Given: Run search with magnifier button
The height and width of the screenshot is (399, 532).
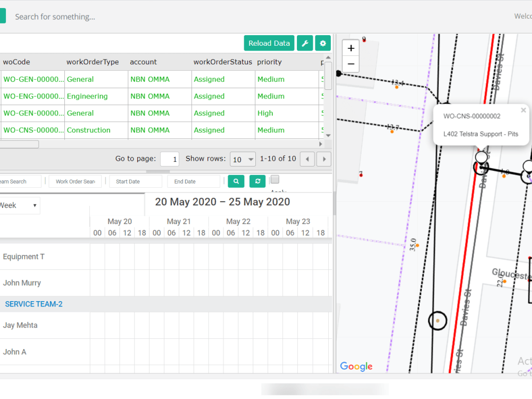Looking at the screenshot, I should pos(236,181).
